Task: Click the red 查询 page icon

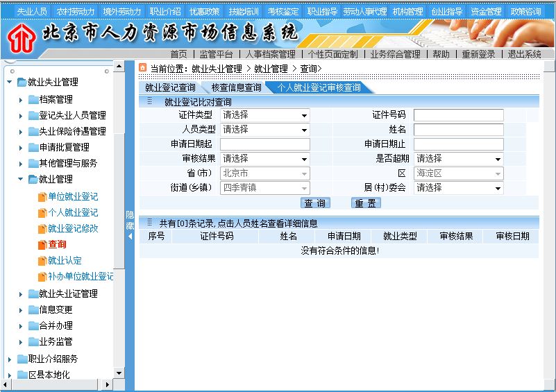Action: point(42,244)
